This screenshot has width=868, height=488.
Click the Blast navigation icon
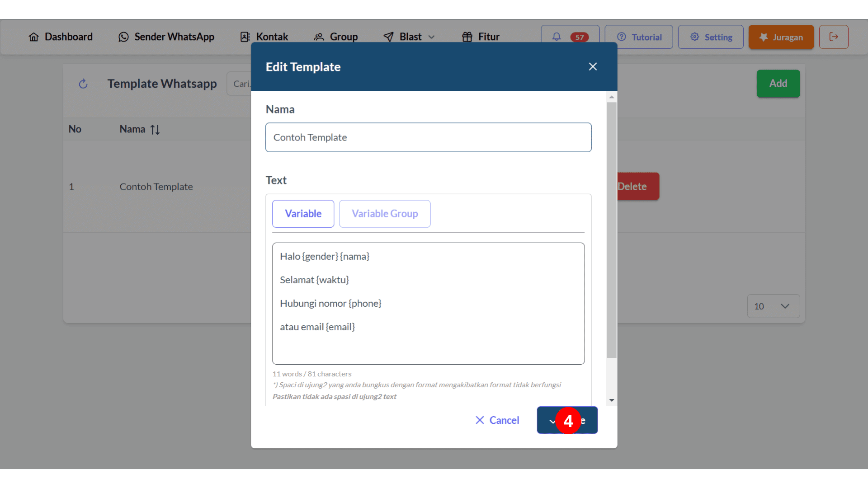[x=387, y=37]
